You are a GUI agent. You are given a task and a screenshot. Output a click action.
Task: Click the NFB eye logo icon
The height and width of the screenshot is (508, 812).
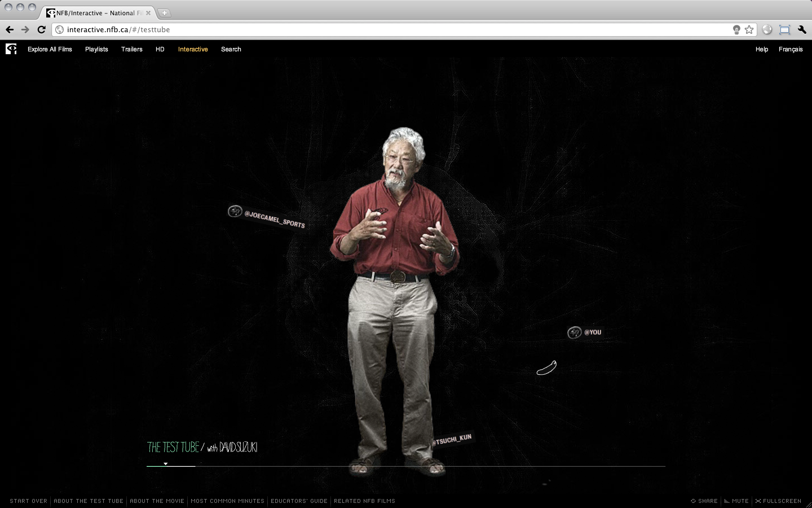(x=11, y=49)
